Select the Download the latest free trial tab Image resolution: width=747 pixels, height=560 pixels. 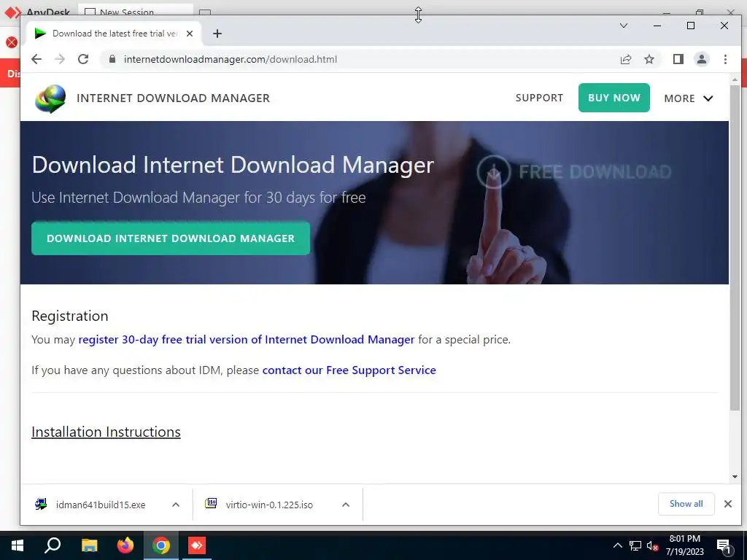click(x=115, y=34)
